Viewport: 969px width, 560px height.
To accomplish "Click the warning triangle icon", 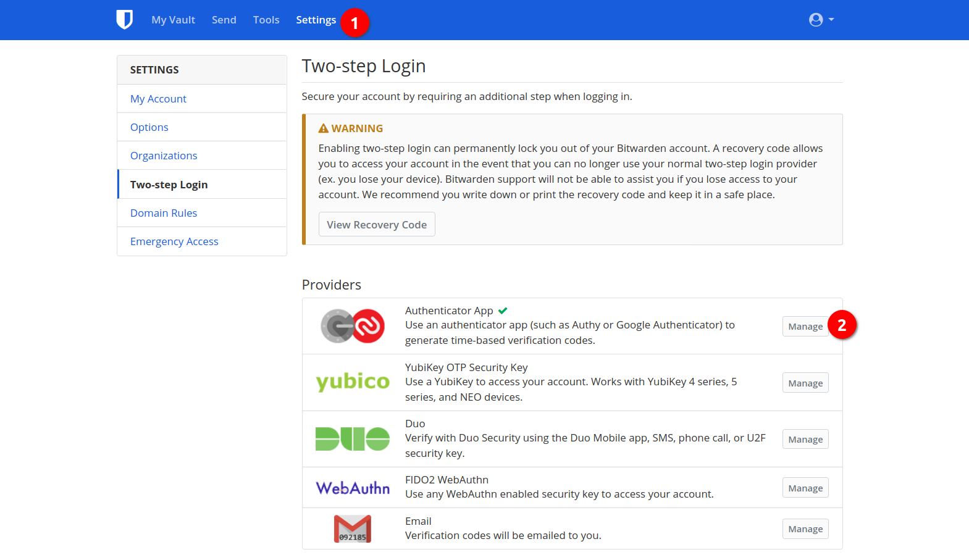I will [x=323, y=128].
